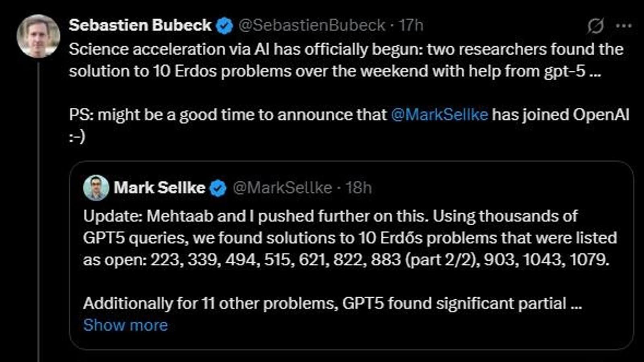Expand quoted tweet with Show more
Image resolution: width=644 pixels, height=362 pixels.
[x=125, y=325]
